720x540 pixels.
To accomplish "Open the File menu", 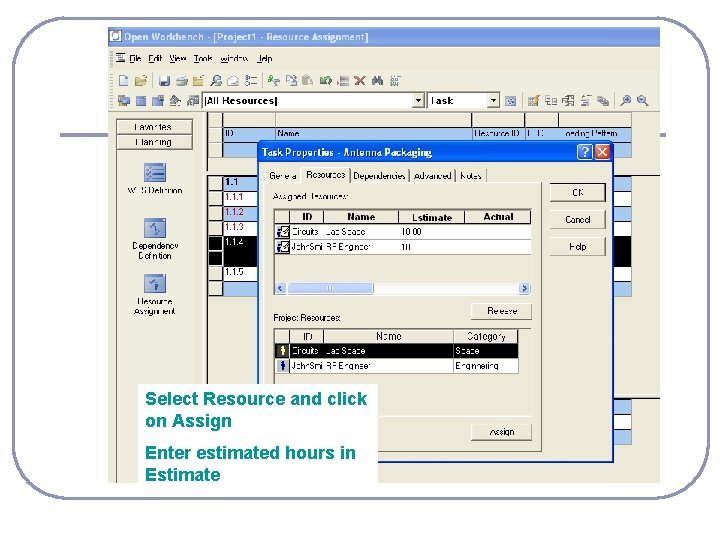I will 135,59.
